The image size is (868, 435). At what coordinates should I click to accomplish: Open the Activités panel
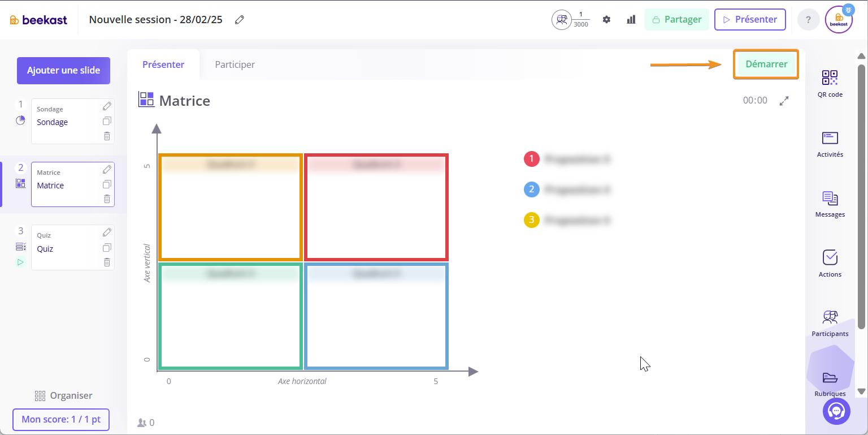tap(830, 144)
